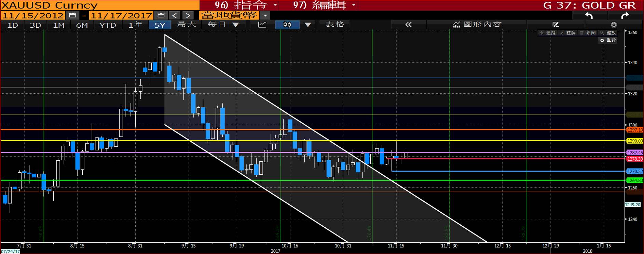Open the 表格 table view
Screen dimensions: 644x254
pyautogui.click(x=335, y=24)
